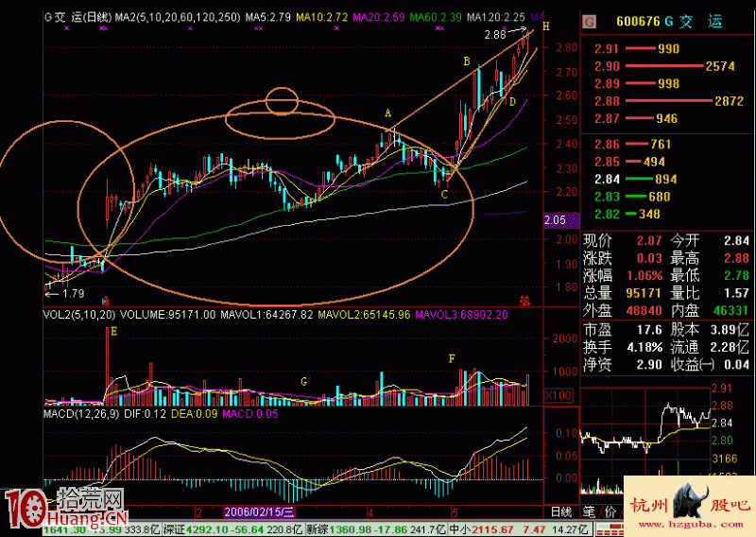This screenshot has height=537, width=756.
Task: Click the X100 volume scale box
Action: [x=558, y=395]
